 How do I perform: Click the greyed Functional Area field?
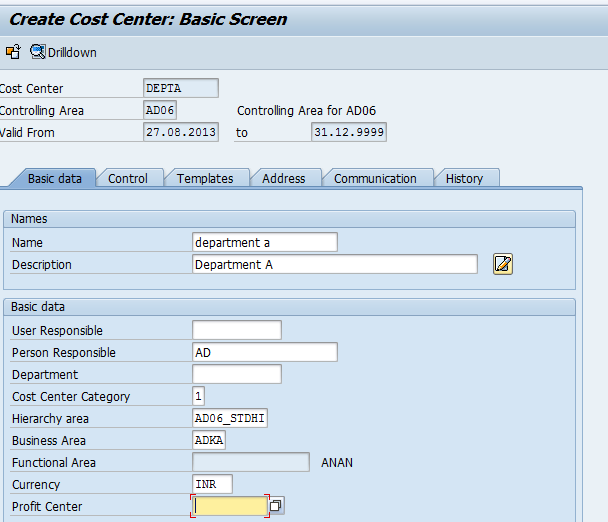tap(251, 462)
